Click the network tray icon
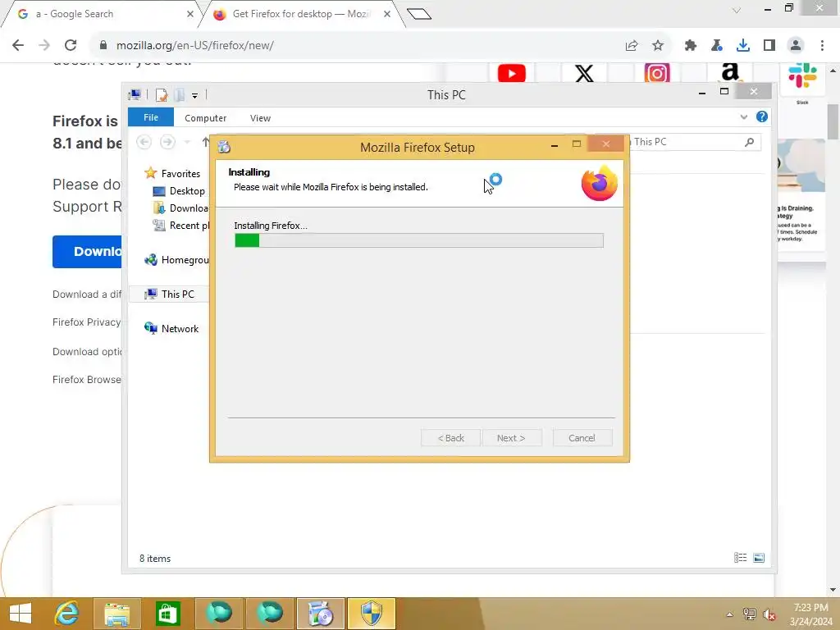This screenshot has width=840, height=630. point(750,614)
